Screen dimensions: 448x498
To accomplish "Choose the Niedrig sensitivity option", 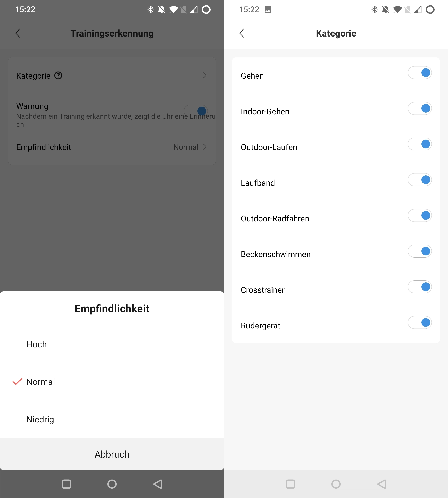I will click(x=112, y=419).
